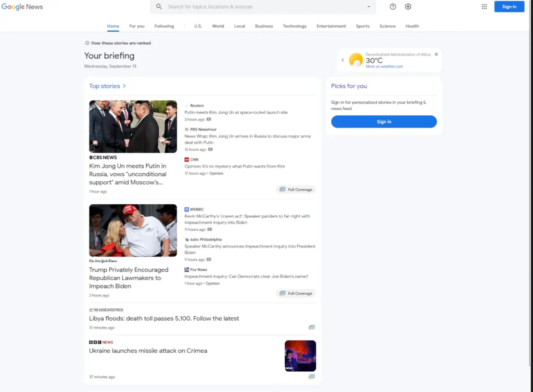Click the New York Times logo
The height and width of the screenshot is (392, 533).
103,261
